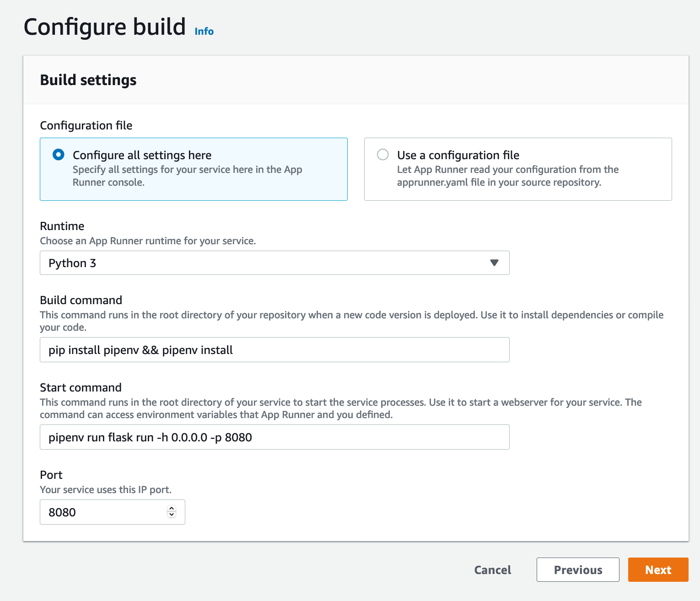Click the Port stepper arrows

tap(172, 512)
